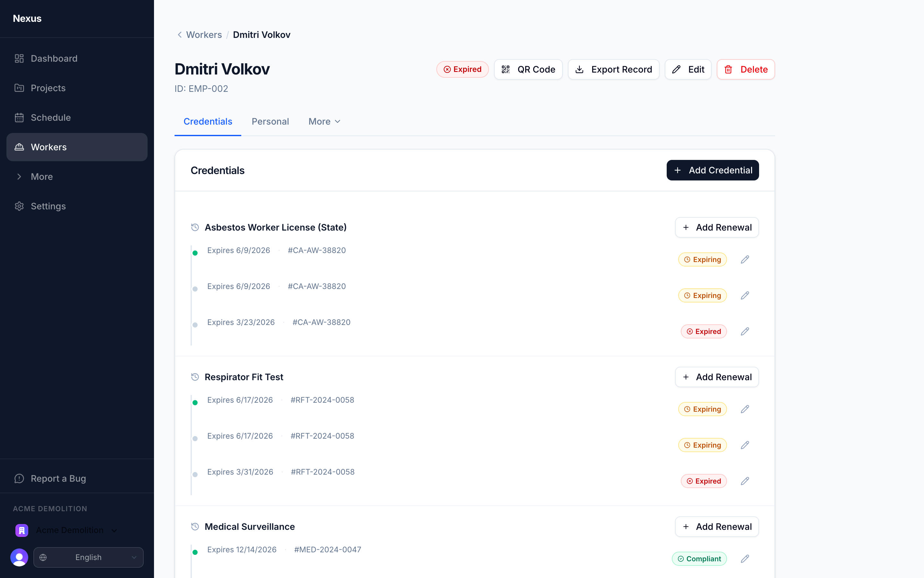Viewport: 924px width, 578px height.
Task: Edit the gray-dot Respirator entry expiring 6/17/2026
Action: (745, 445)
